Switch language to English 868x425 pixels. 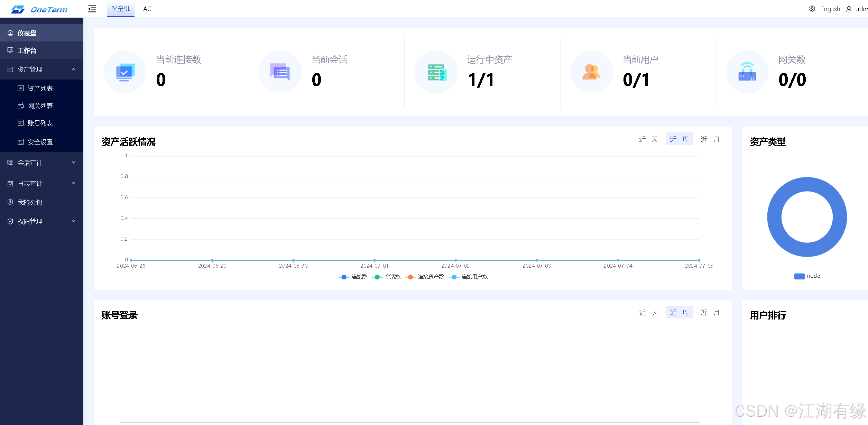(x=830, y=9)
